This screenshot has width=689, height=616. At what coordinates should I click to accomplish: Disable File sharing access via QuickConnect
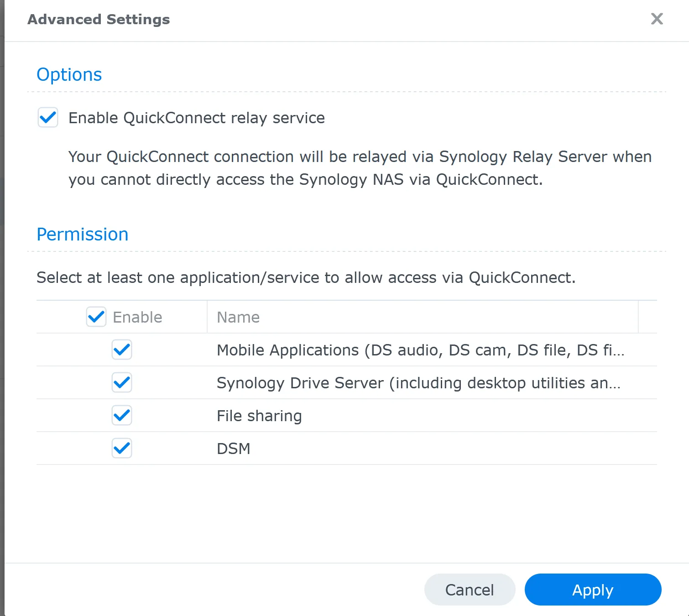coord(121,416)
